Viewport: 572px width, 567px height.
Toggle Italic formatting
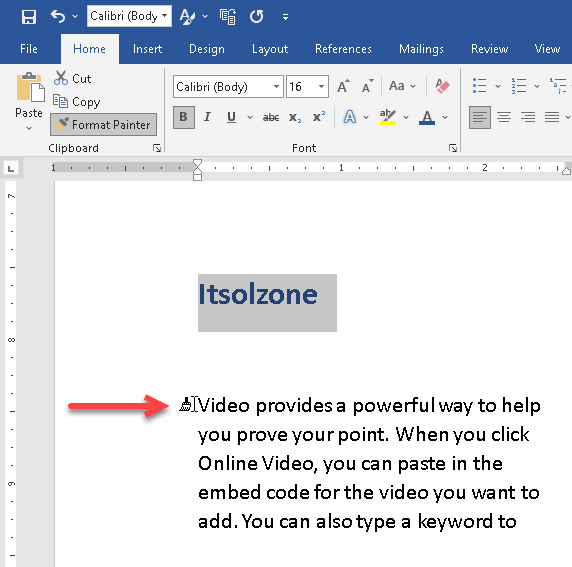(207, 117)
